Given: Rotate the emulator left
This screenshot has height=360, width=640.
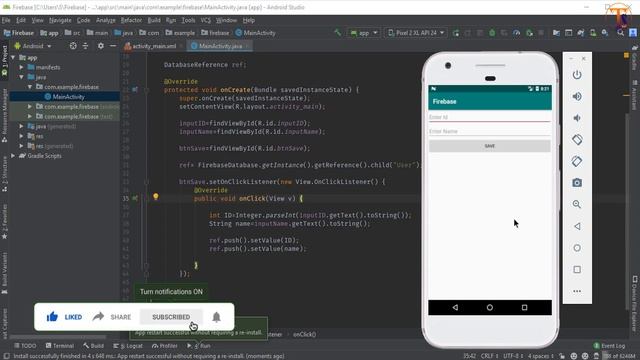Looking at the screenshot, I should (x=577, y=140).
